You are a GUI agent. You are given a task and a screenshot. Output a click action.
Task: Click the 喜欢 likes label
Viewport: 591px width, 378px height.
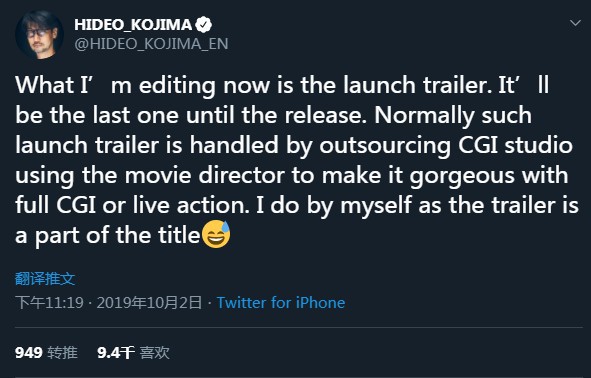[x=155, y=353]
